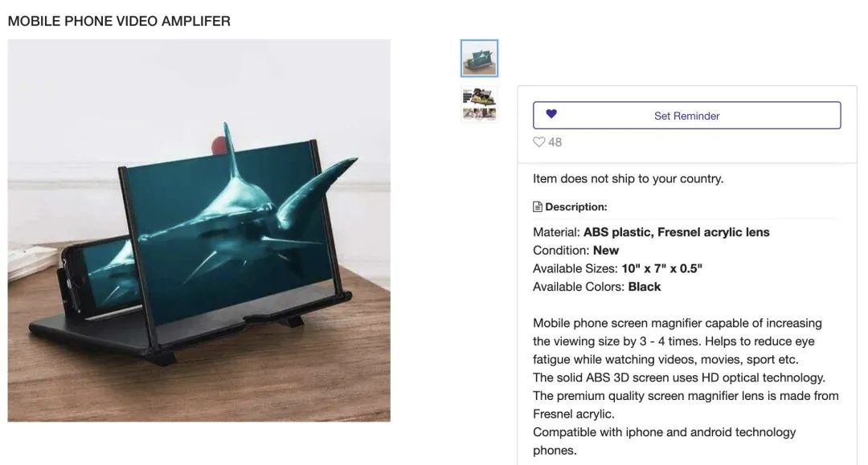The image size is (868, 465).
Task: Click the 'solid ABS 3D screen' sentence
Action: (678, 377)
